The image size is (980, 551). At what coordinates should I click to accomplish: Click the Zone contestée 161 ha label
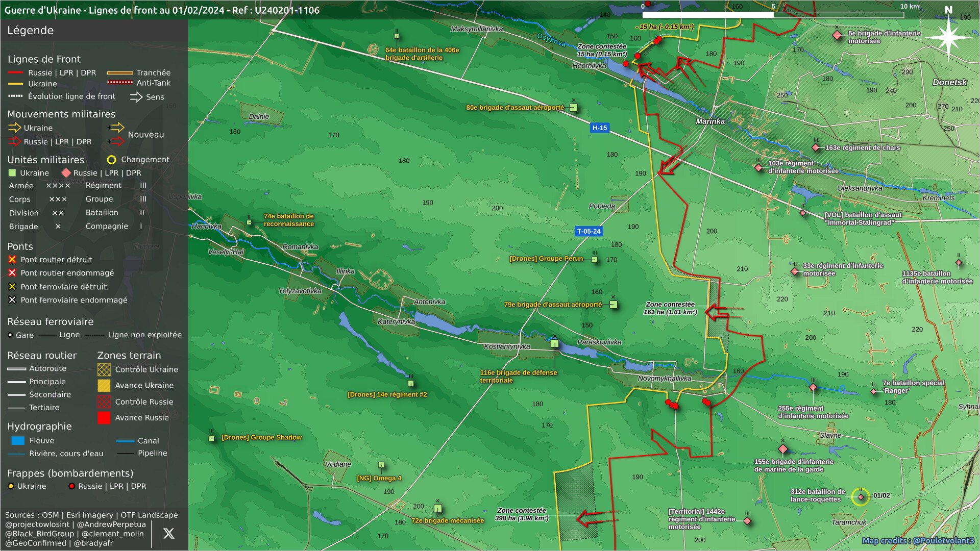tap(670, 308)
